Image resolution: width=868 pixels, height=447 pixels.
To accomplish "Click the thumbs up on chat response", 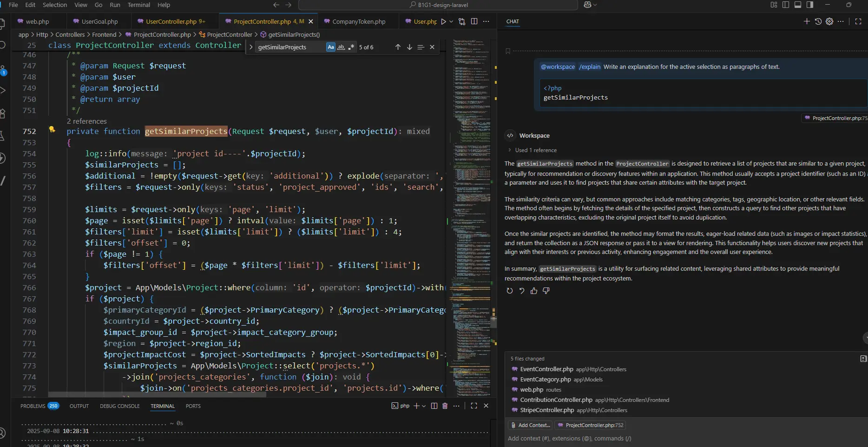I will click(534, 291).
